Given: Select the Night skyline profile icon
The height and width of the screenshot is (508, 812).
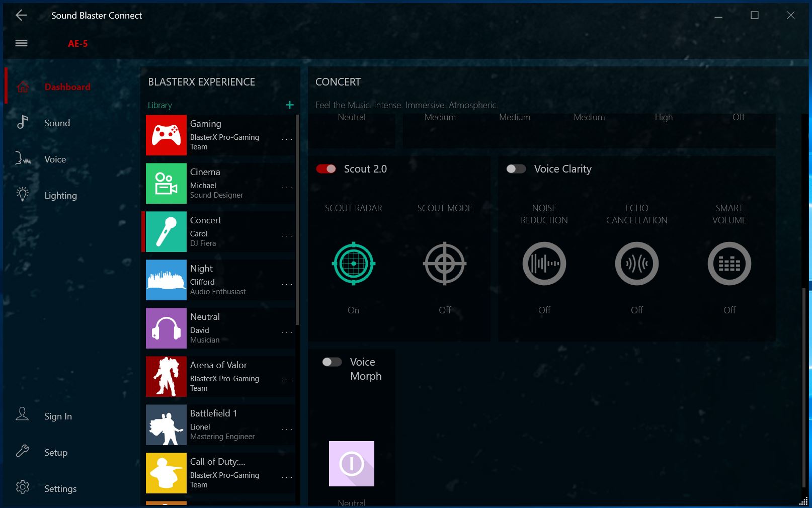Looking at the screenshot, I should (x=166, y=280).
